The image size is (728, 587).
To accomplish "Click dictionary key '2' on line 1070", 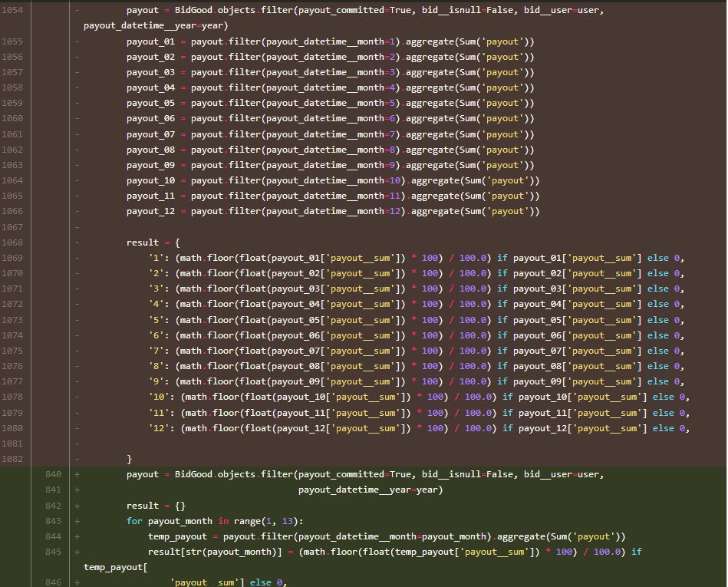I will (x=156, y=273).
